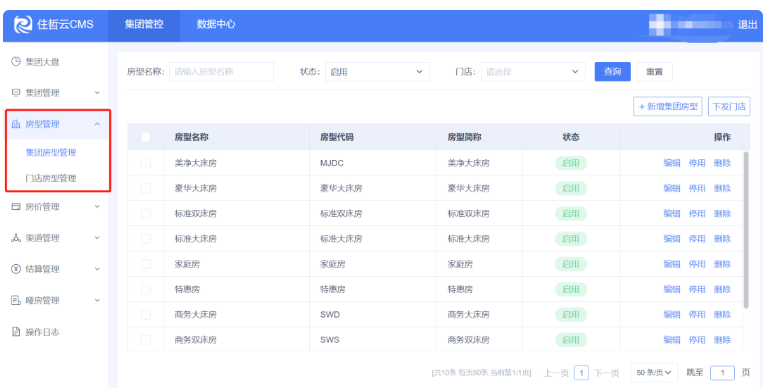This screenshot has width=772, height=392.
Task: Click the 下发门店 button
Action: (729, 106)
